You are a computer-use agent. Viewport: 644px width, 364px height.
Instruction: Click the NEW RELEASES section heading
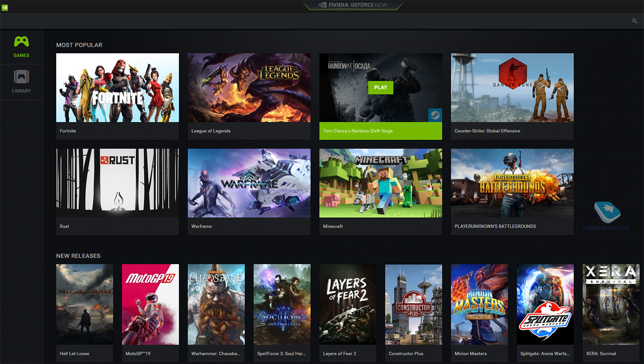point(78,256)
